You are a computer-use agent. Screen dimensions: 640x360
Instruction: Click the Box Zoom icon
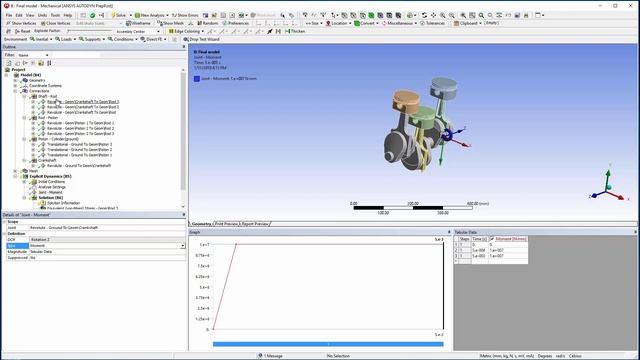(x=452, y=15)
